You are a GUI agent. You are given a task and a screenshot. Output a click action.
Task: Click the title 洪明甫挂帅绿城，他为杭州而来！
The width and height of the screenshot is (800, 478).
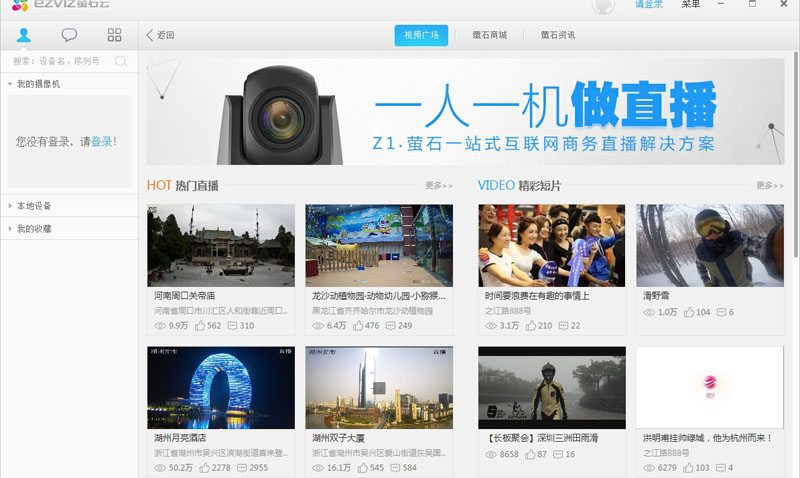coord(708,438)
